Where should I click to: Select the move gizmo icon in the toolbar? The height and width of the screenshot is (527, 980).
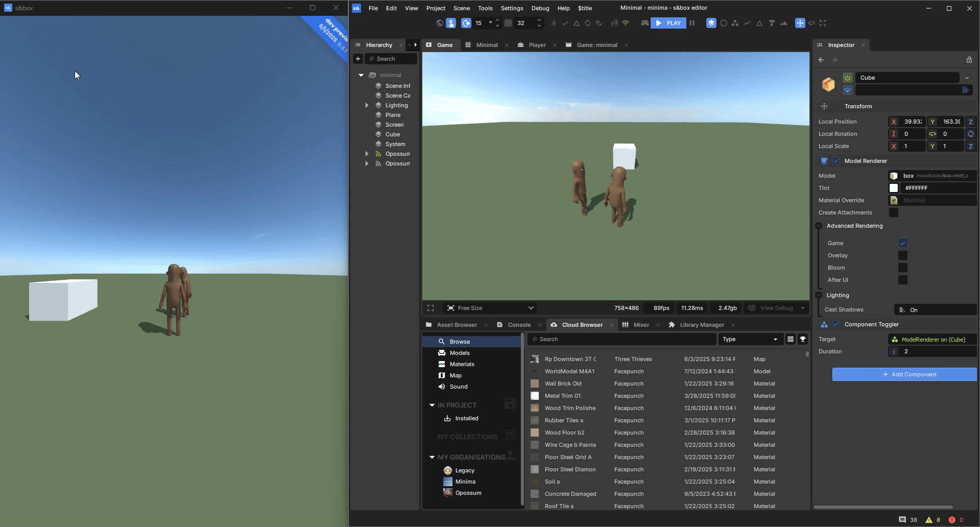click(x=800, y=23)
